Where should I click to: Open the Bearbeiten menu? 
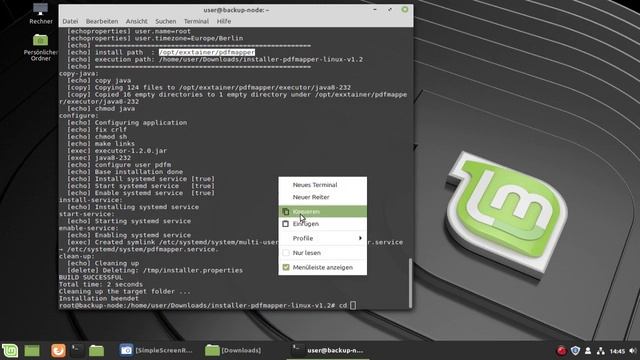(x=102, y=21)
